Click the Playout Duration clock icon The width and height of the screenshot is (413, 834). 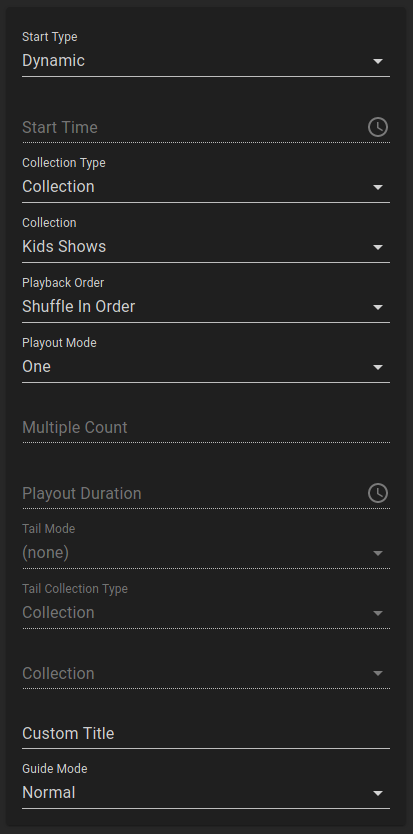pos(378,493)
